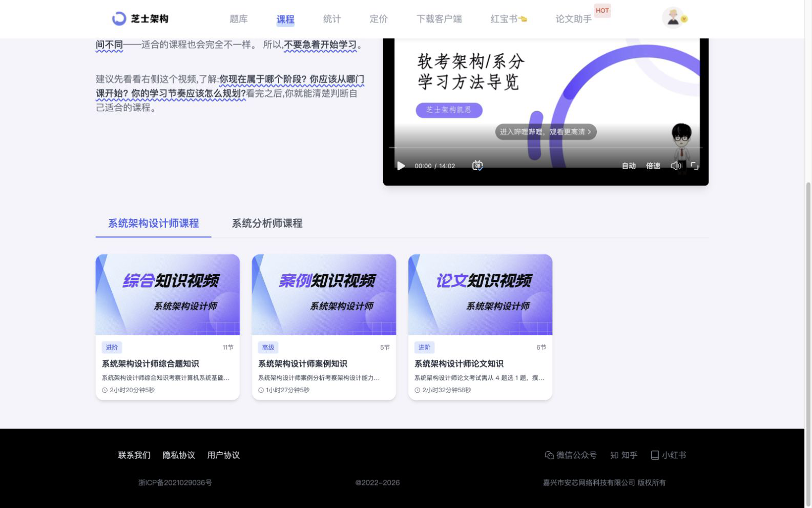Image resolution: width=812 pixels, height=508 pixels.
Task: Click the clock icon beside 2小时20分钟5秒
Action: click(x=105, y=390)
